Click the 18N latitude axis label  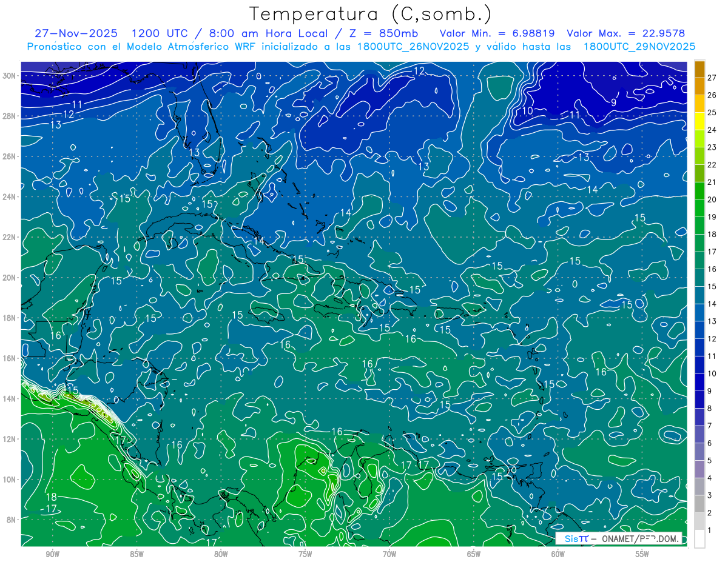click(x=10, y=318)
